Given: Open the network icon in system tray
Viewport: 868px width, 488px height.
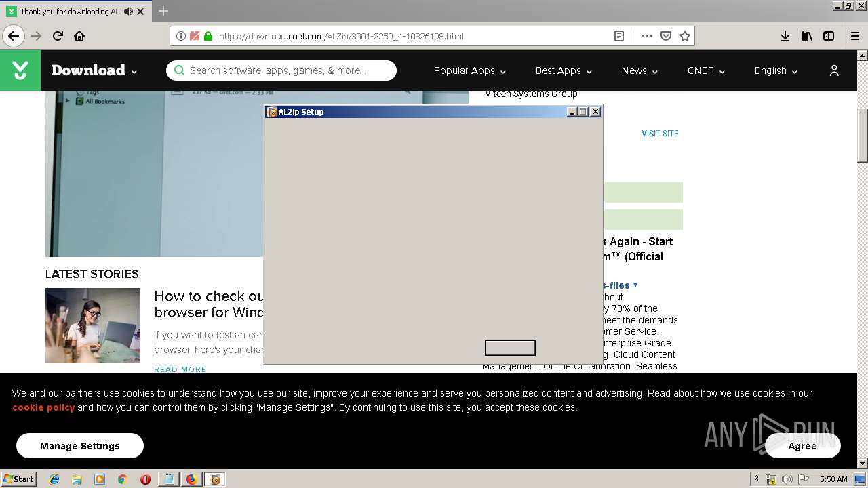Looking at the screenshot, I should pyautogui.click(x=771, y=479).
